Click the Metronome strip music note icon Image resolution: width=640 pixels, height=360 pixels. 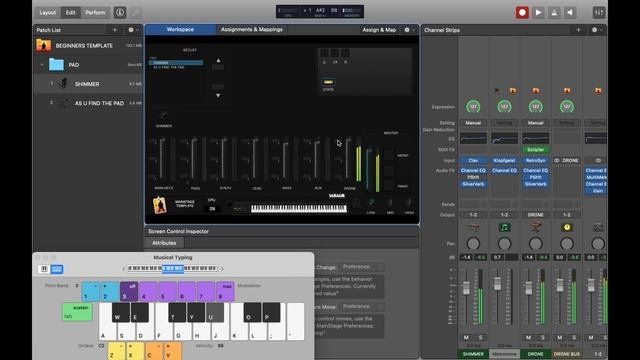pyautogui.click(x=504, y=227)
